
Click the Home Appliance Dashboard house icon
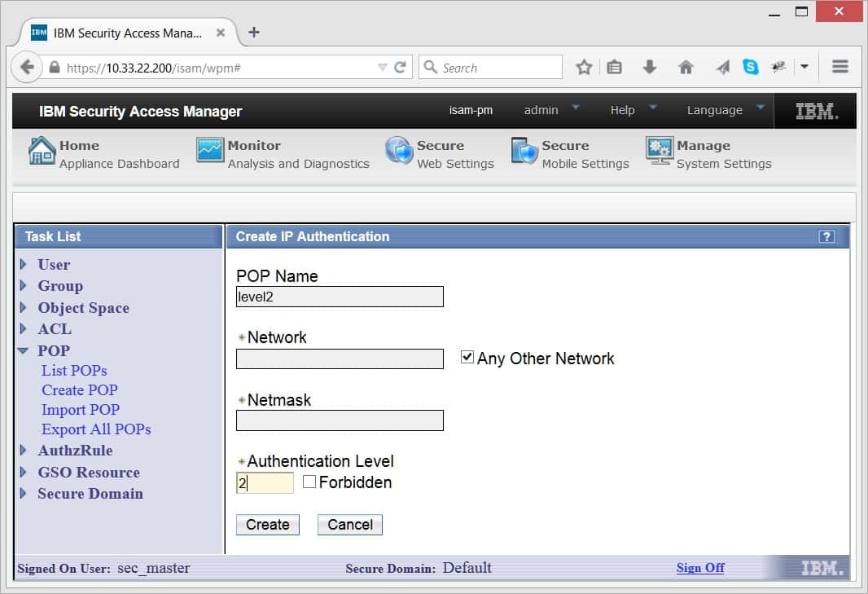click(42, 152)
